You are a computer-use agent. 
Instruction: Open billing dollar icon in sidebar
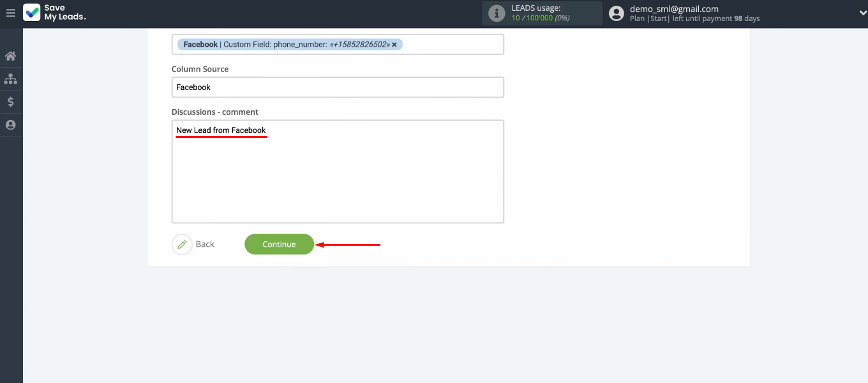10,102
